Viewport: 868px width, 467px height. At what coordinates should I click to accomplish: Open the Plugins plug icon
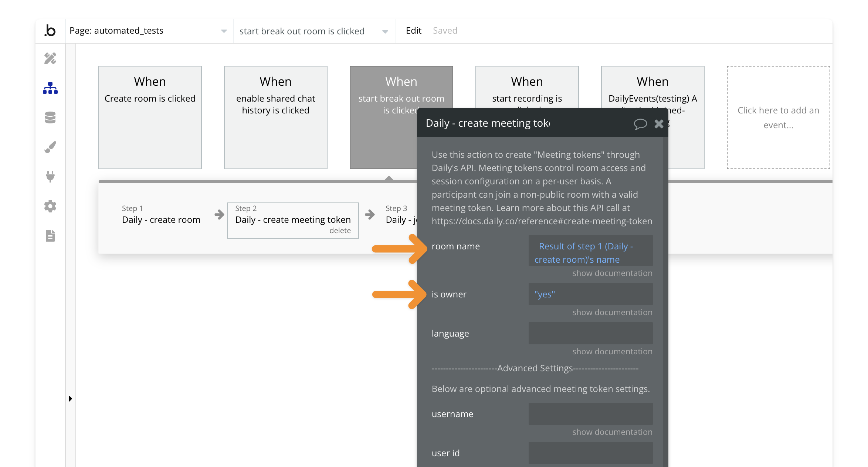coord(50,177)
